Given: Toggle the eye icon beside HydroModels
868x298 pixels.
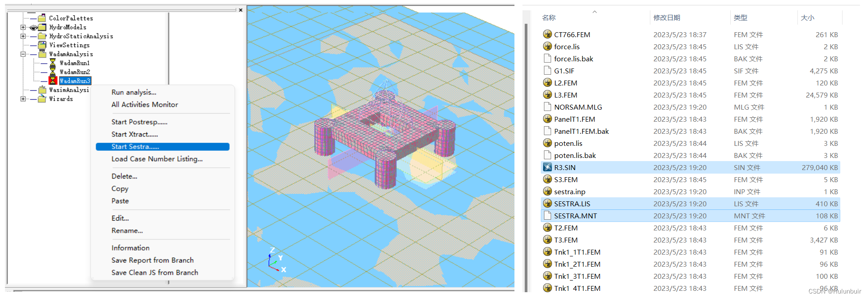Looking at the screenshot, I should point(33,27).
